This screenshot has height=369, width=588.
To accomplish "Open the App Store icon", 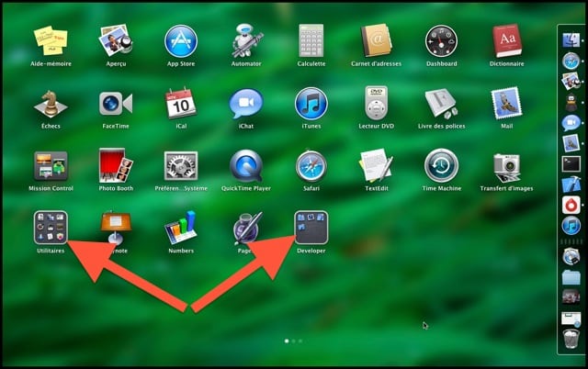I will coord(181,41).
